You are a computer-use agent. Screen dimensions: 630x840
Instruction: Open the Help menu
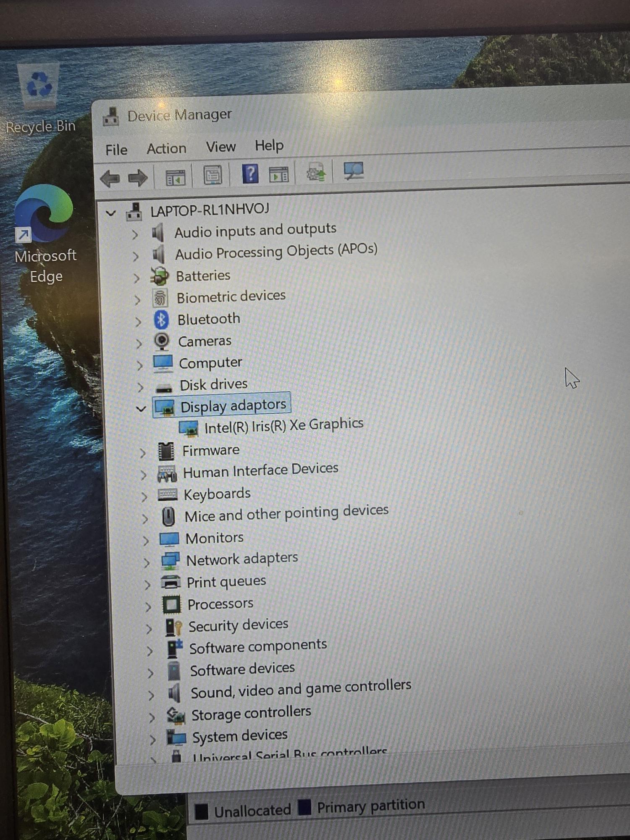click(x=269, y=146)
